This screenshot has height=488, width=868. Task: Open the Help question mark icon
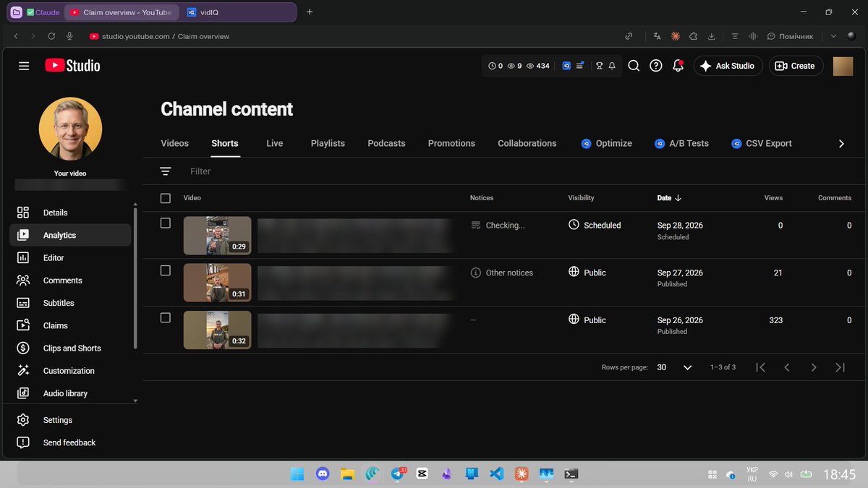click(656, 66)
